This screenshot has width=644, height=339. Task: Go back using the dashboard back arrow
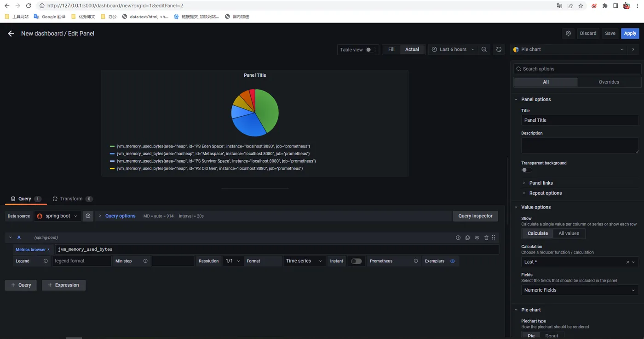11,34
